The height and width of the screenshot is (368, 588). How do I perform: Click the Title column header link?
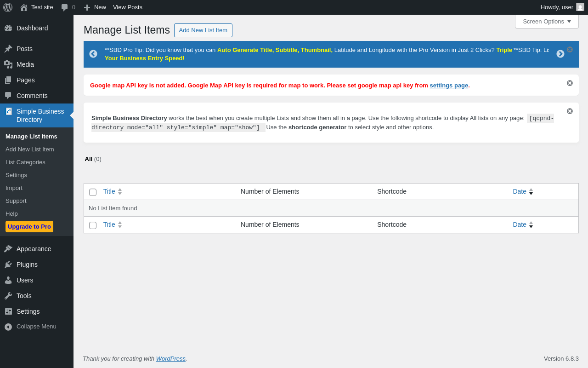[x=109, y=191]
